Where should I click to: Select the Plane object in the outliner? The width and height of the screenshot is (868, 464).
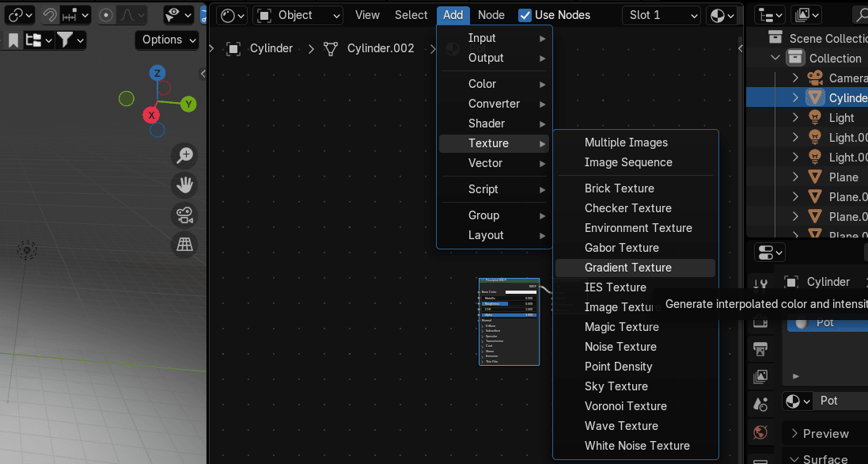(x=843, y=177)
